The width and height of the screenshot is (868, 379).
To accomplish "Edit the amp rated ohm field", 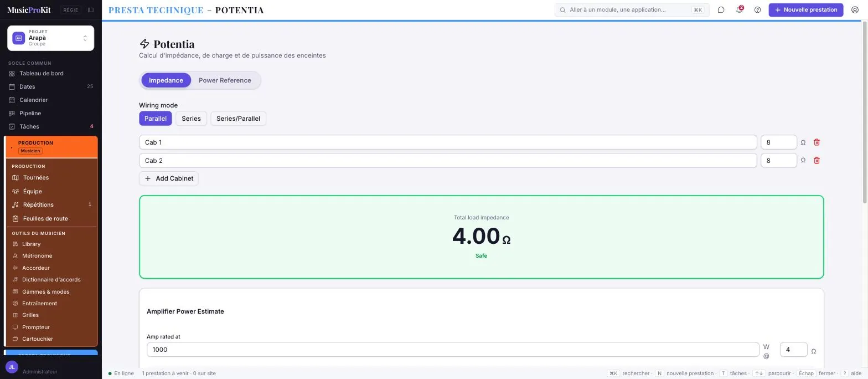I will [x=793, y=350].
